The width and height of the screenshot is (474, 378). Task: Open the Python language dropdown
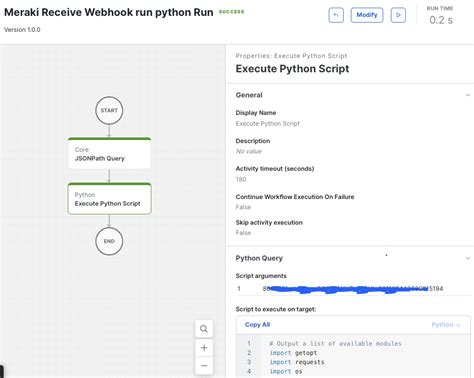pyautogui.click(x=446, y=325)
